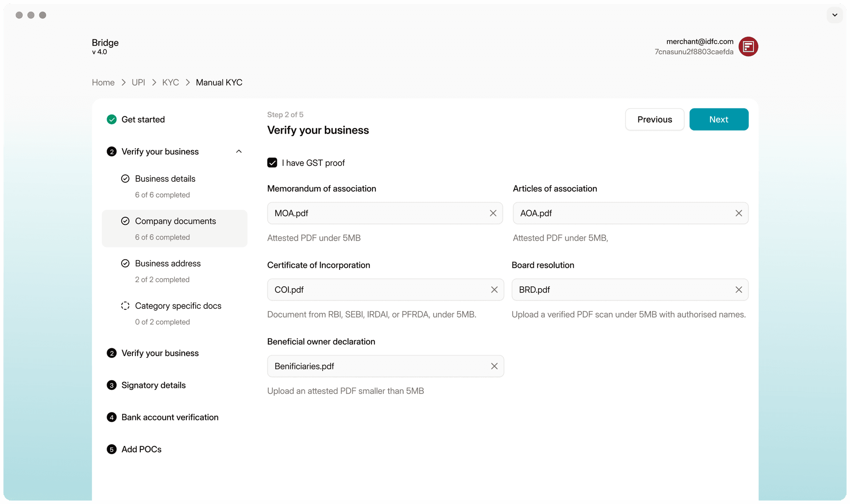The height and width of the screenshot is (504, 850).
Task: Click step 3 number badge for Signatory details
Action: point(112,385)
